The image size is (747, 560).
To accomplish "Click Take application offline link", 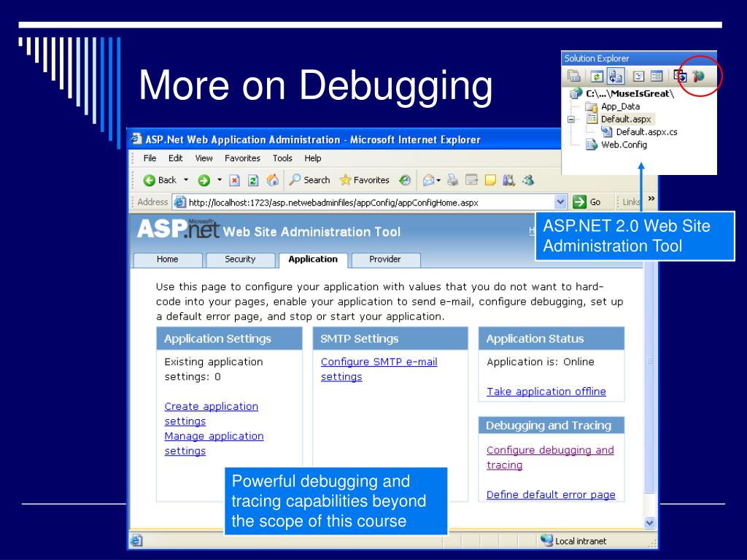I will point(546,392).
